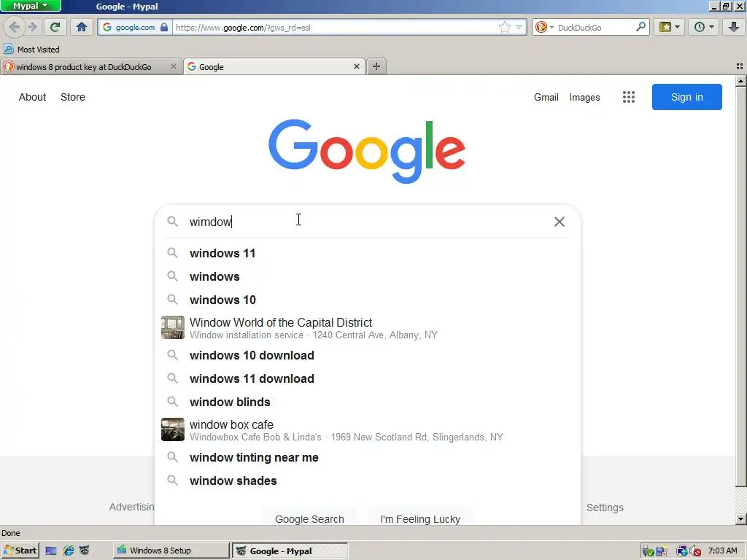747x560 pixels.
Task: Open the Mypal application menu
Action: coord(31,6)
